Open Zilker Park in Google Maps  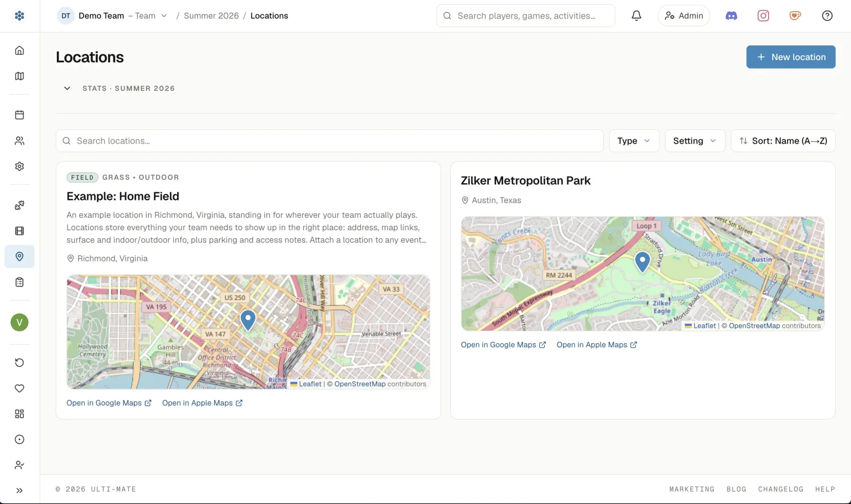click(x=504, y=345)
